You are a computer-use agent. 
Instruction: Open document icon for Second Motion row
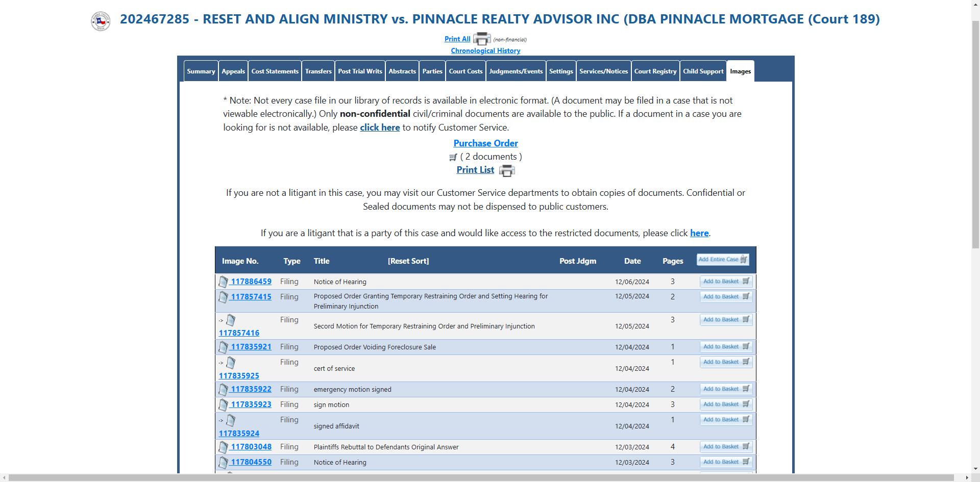pyautogui.click(x=231, y=320)
